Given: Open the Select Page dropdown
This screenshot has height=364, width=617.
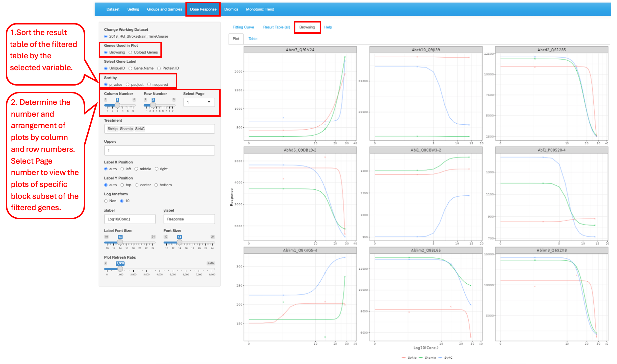Looking at the screenshot, I should [x=199, y=102].
